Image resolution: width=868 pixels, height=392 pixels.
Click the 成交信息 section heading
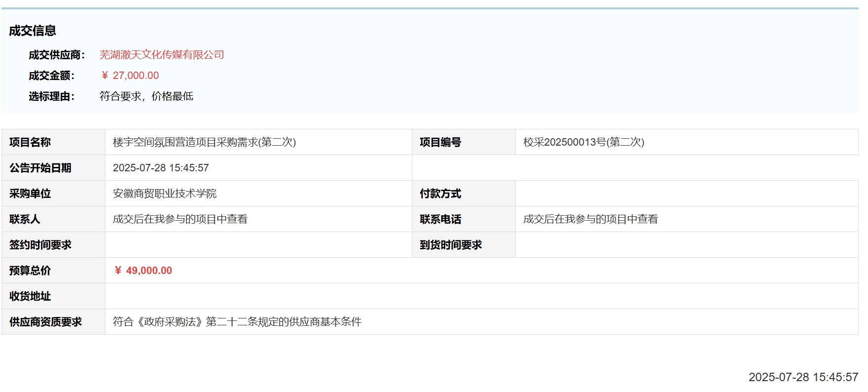(x=33, y=31)
